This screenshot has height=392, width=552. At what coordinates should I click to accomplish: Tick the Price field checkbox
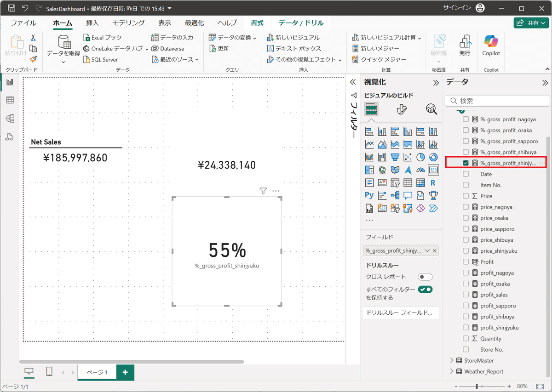(x=466, y=196)
